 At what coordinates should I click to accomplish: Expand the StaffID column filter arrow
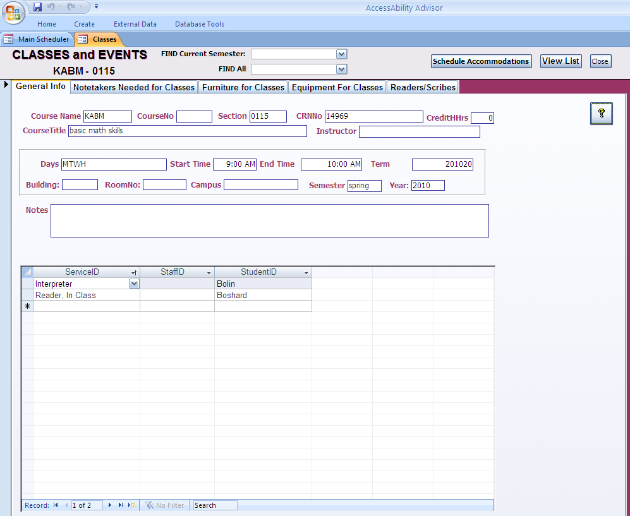coord(209,272)
